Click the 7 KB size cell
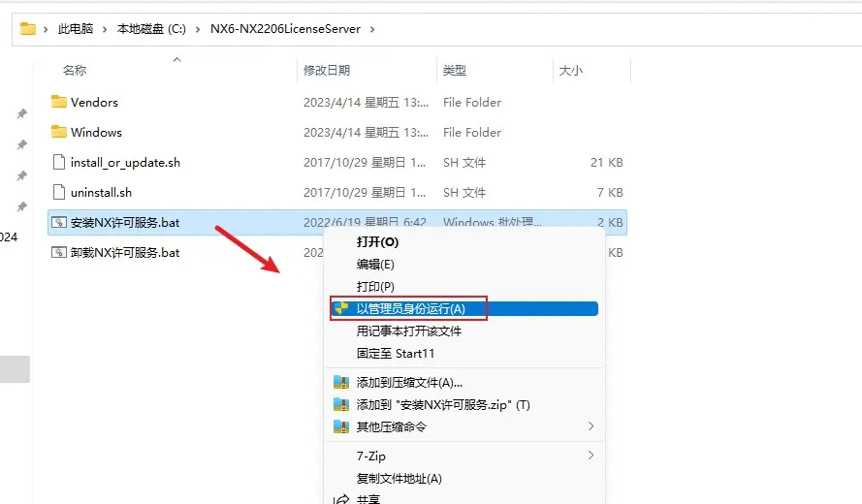 [610, 193]
